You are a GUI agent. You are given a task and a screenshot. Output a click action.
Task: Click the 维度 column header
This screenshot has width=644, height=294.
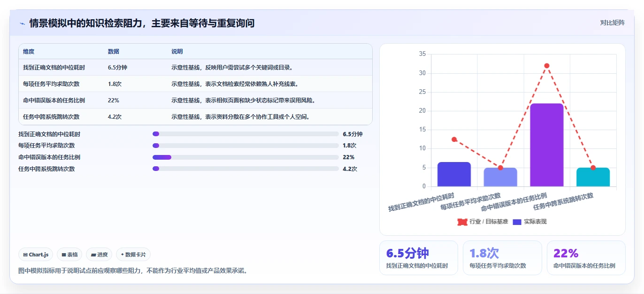pyautogui.click(x=29, y=52)
